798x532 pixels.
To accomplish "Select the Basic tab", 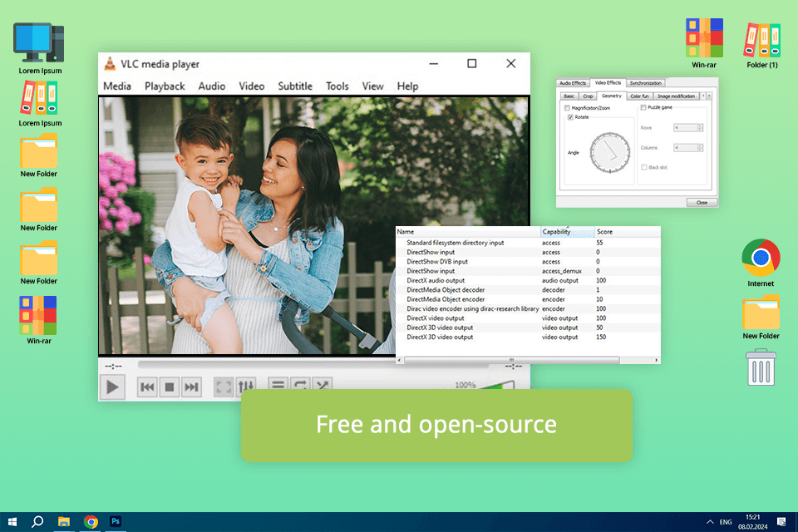I will tap(569, 96).
